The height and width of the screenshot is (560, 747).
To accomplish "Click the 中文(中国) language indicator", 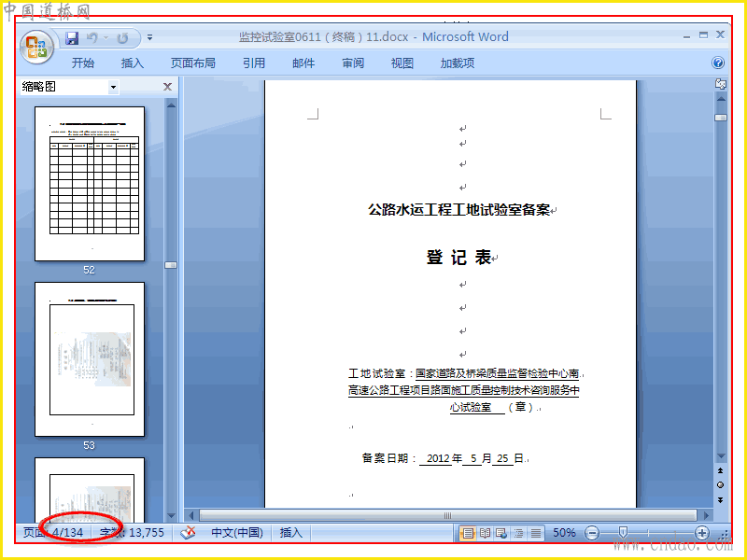I will [237, 532].
